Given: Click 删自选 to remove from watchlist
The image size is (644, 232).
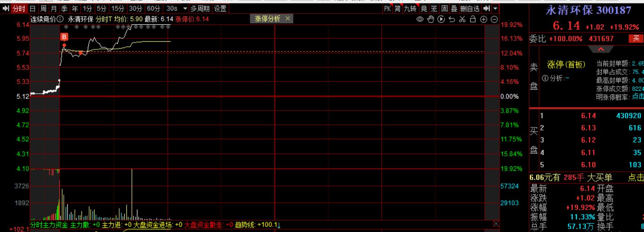Looking at the screenshot, I should [x=470, y=8].
